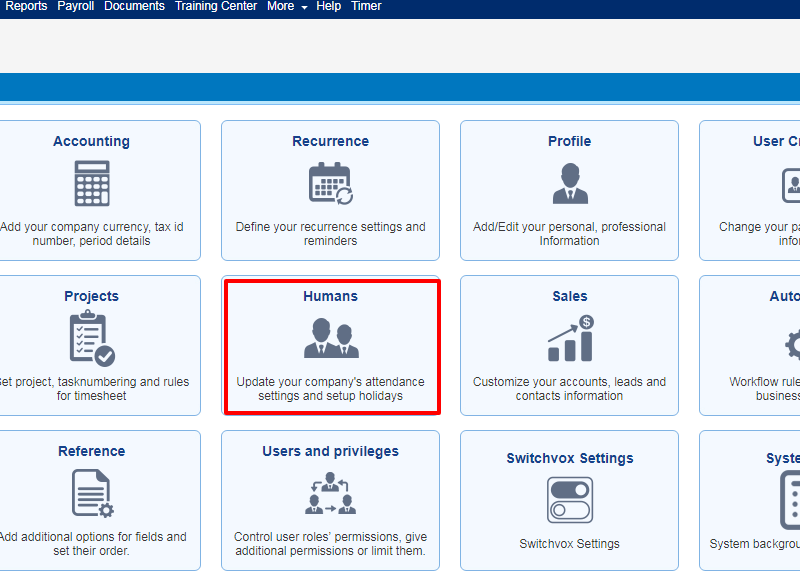Click the Switchvox Settings toggle icon

pos(570,500)
